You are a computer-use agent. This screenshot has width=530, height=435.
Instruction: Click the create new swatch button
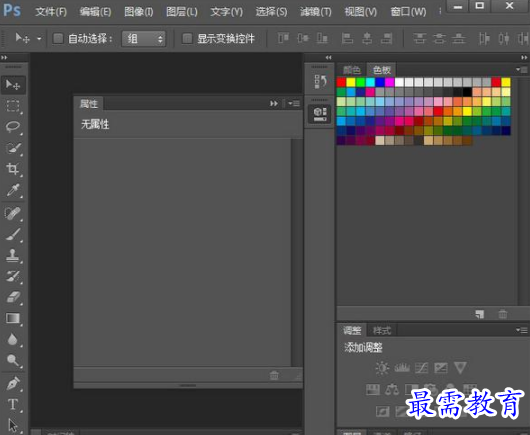[480, 314]
